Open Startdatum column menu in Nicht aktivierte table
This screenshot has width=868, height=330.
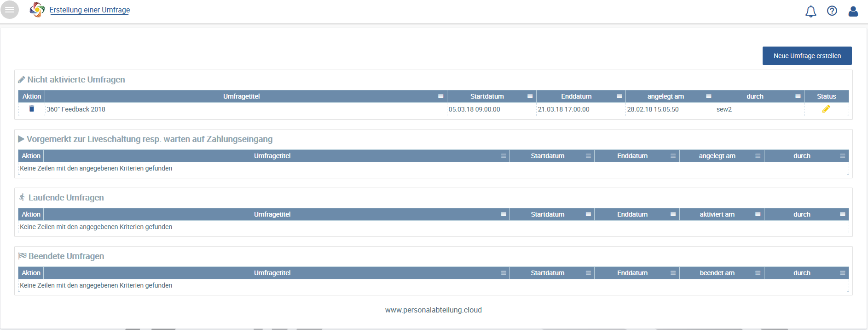[530, 96]
